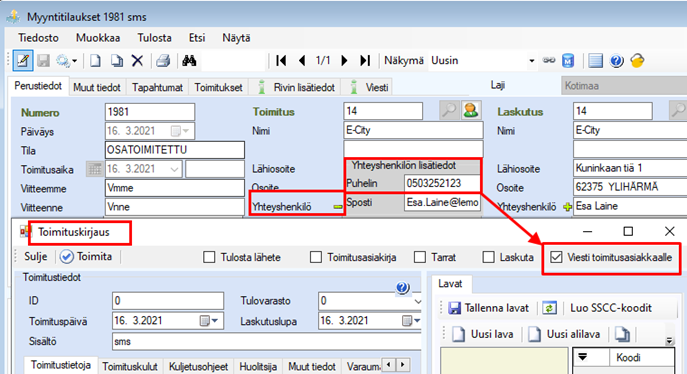Open the Näytä menu

(236, 38)
